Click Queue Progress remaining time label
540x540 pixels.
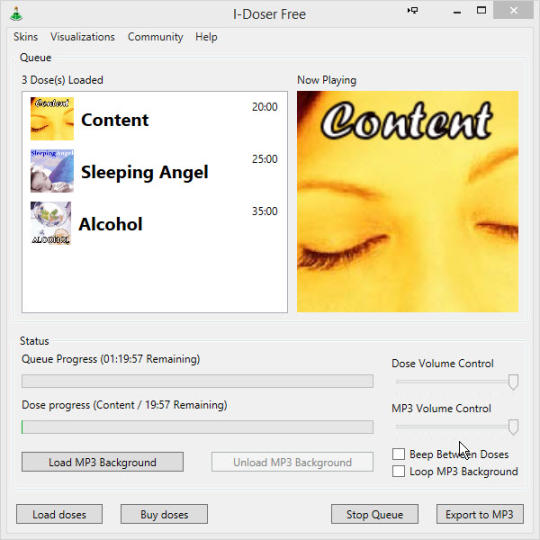pos(111,359)
